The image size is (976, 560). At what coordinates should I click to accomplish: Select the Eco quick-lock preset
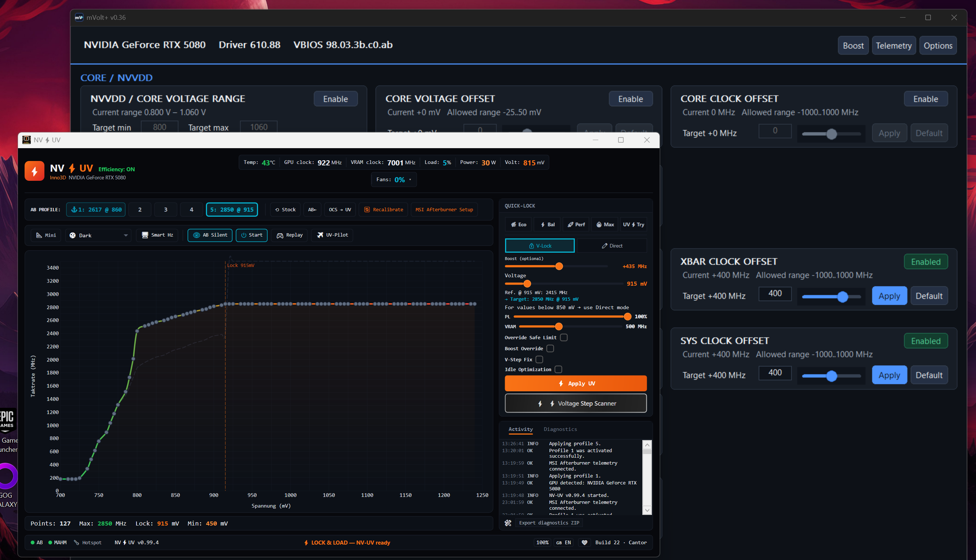(x=518, y=224)
